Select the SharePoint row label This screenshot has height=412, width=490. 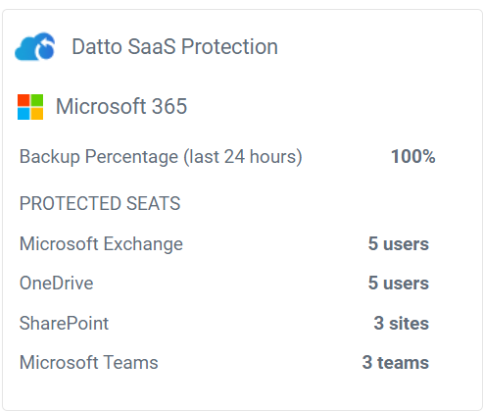[x=64, y=323]
